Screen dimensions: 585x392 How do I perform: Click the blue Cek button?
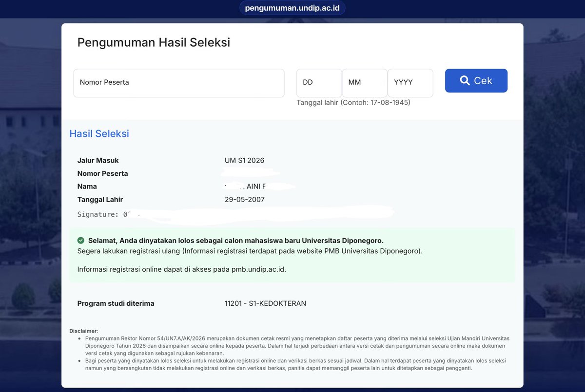click(476, 81)
